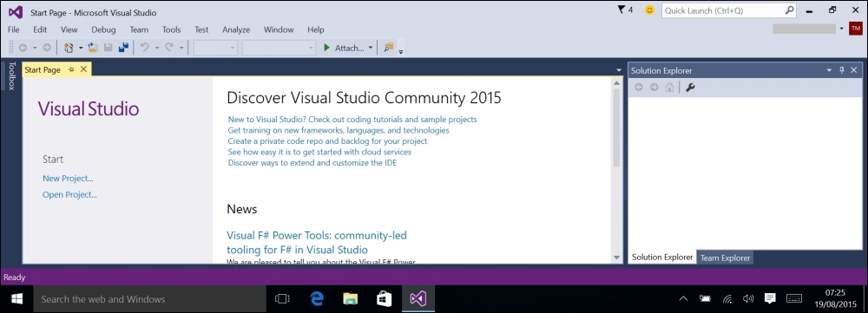The width and height of the screenshot is (868, 313).
Task: Open Visual F# Power Tools news headline
Action: point(317,242)
